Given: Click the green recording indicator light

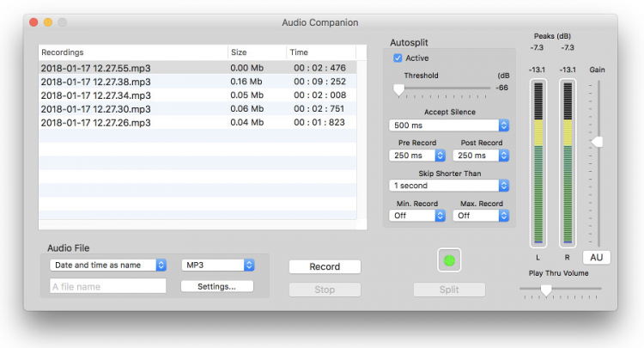Looking at the screenshot, I should click(449, 258).
